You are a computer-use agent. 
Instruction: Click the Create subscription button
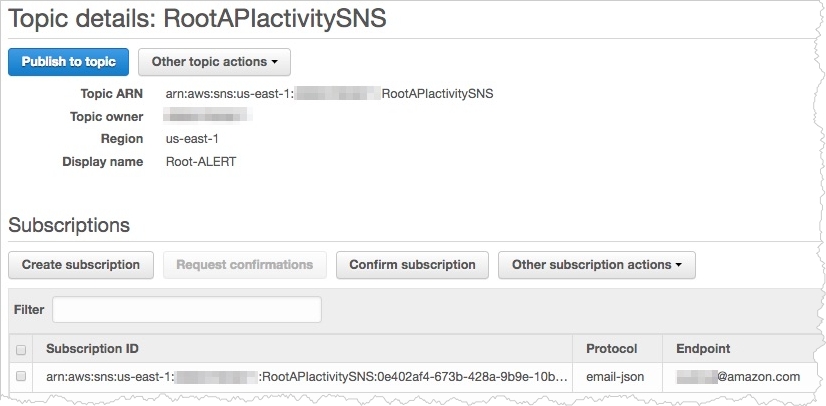click(81, 265)
